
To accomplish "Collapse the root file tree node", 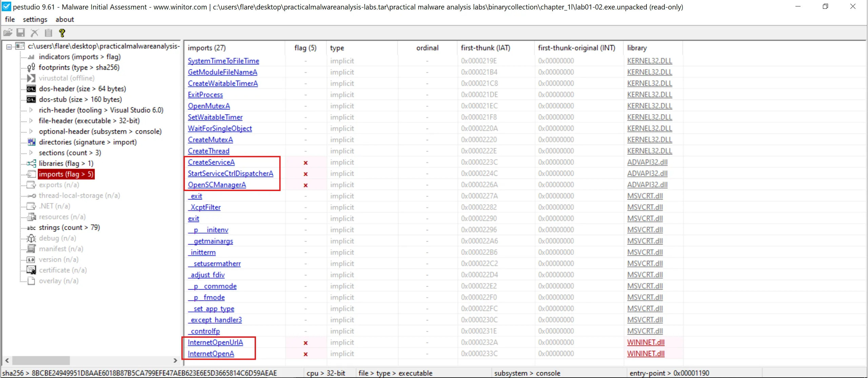I will coord(9,46).
